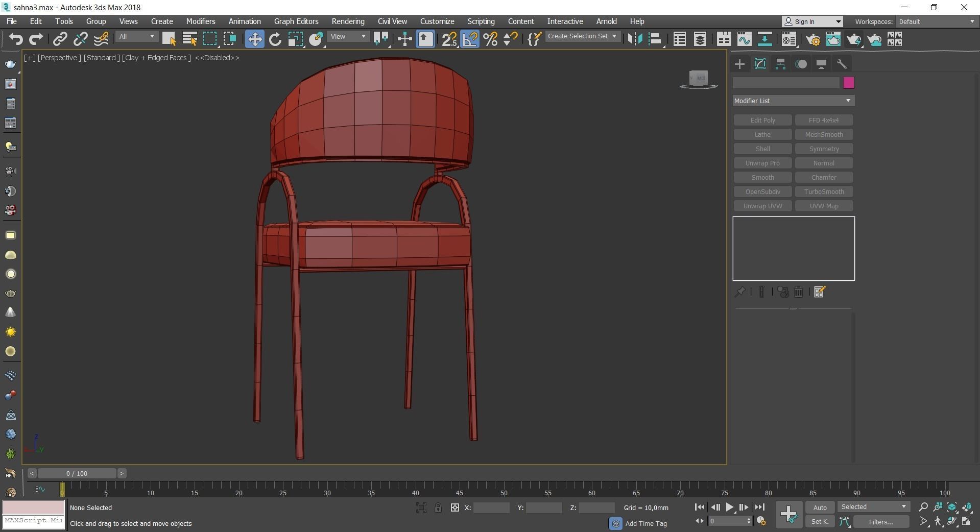
Task: Click the Unwrap UVW button
Action: (x=762, y=206)
